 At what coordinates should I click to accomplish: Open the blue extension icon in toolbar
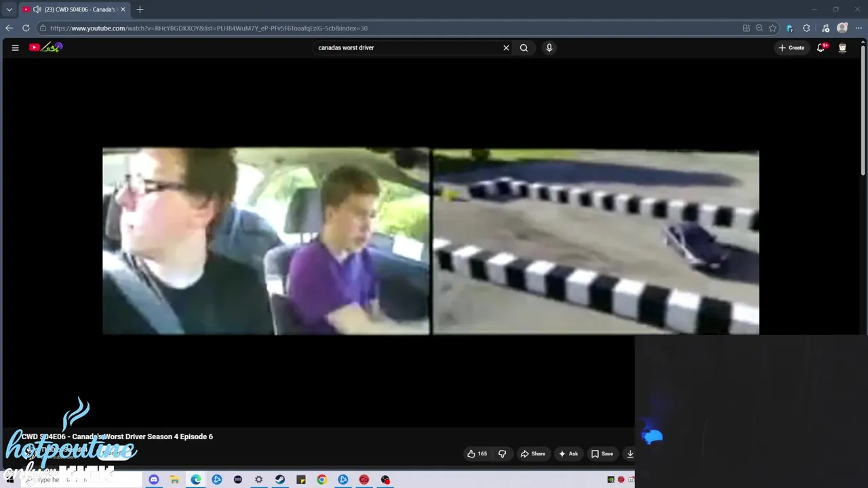coord(789,28)
